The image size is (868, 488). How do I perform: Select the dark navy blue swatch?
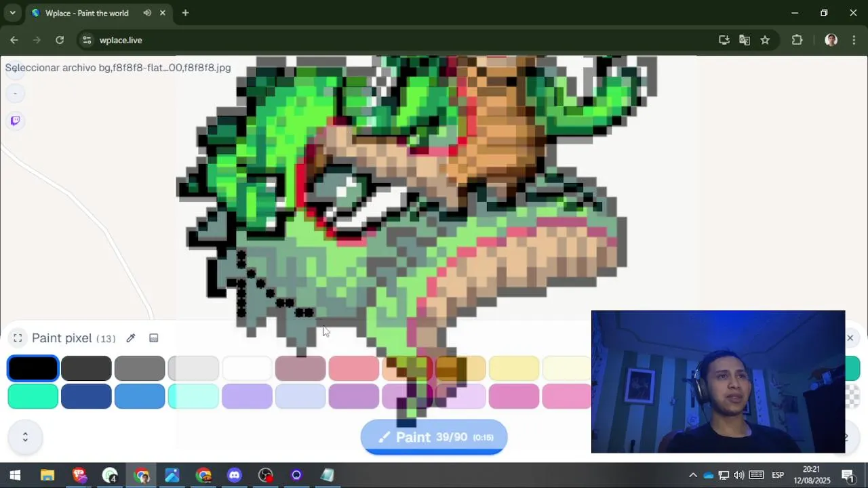click(x=86, y=396)
